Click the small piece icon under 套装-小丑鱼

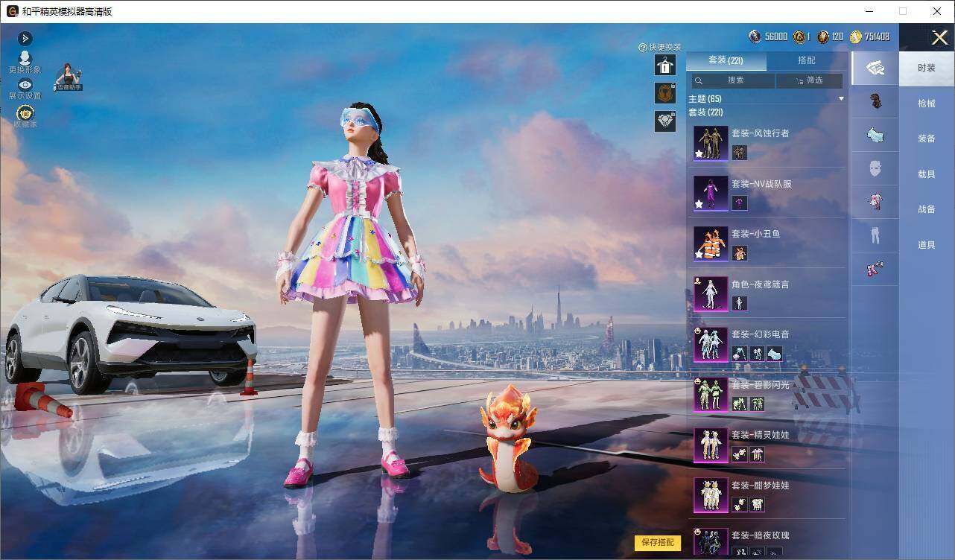pyautogui.click(x=739, y=253)
